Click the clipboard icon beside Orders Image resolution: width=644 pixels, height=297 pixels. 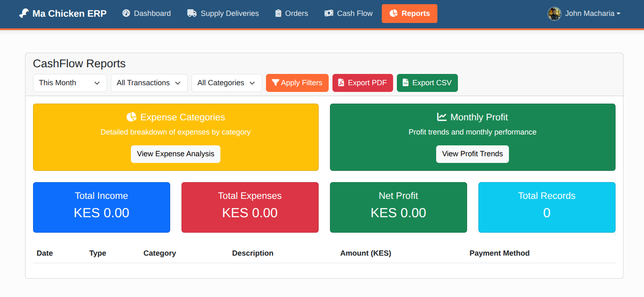tap(277, 13)
